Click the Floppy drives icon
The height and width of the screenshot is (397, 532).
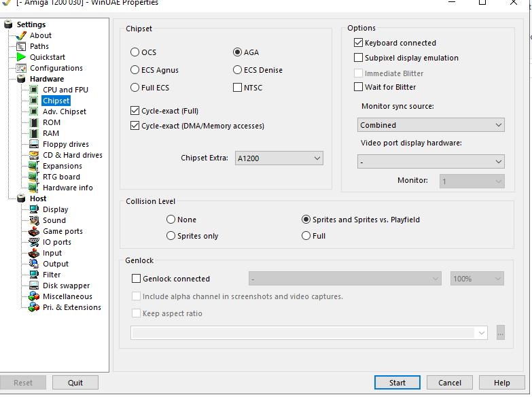coord(34,144)
